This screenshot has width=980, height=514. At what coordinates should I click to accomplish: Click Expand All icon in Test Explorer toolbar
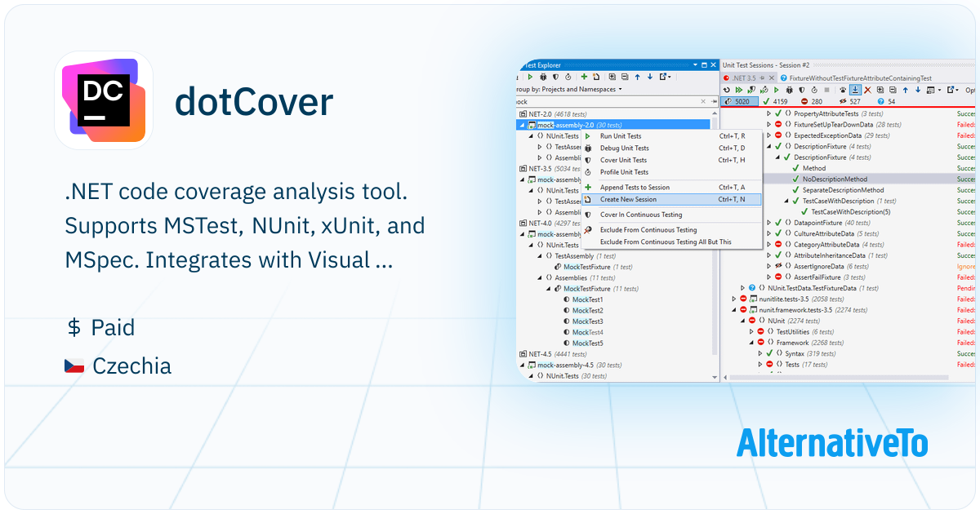pos(612,77)
